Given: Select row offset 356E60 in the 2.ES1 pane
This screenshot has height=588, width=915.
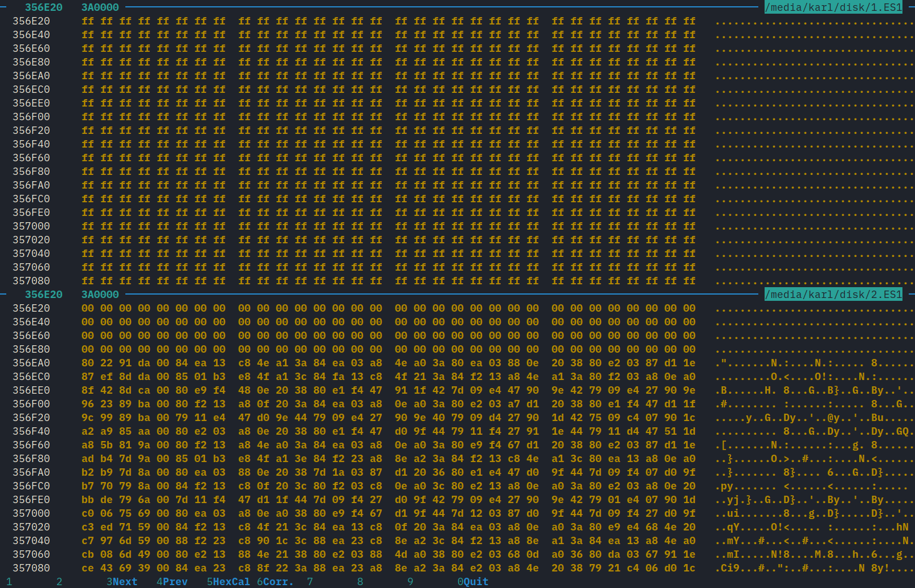Looking at the screenshot, I should point(31,336).
